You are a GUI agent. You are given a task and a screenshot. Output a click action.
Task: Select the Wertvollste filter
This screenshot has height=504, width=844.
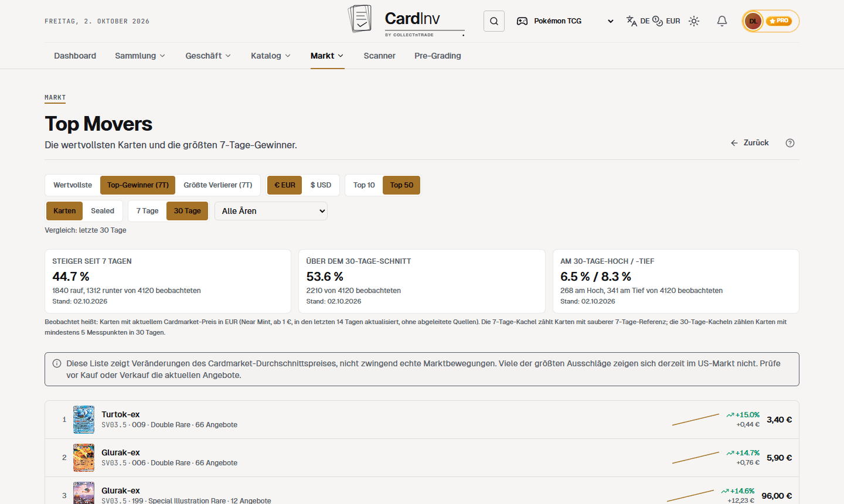[x=73, y=185]
